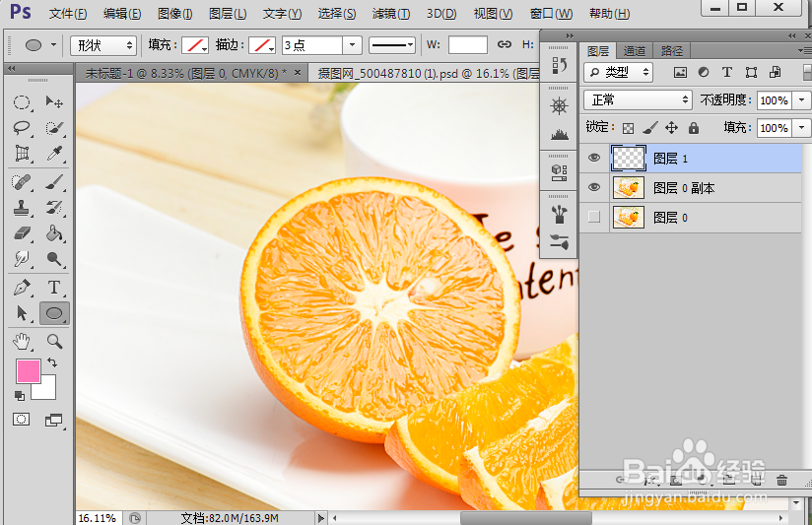Open the 滤镜(T) menu
Image resolution: width=812 pixels, height=525 pixels.
click(x=391, y=14)
